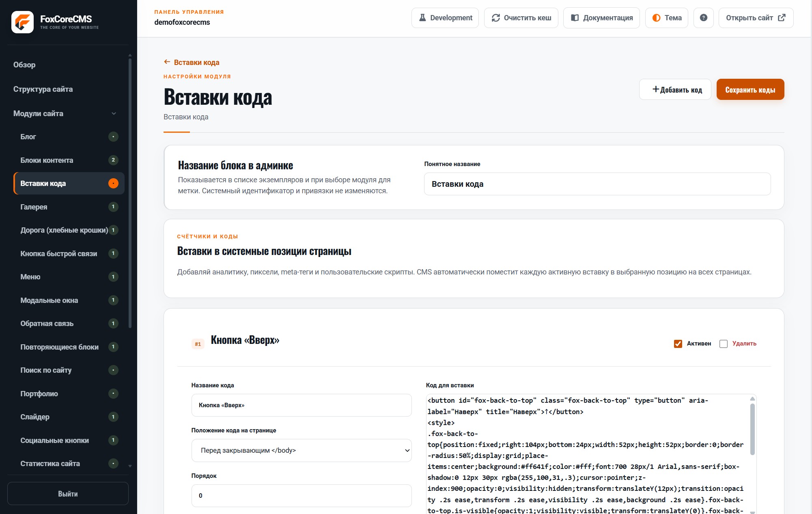Go to Структура сайта menu item
812x514 pixels.
(43, 89)
